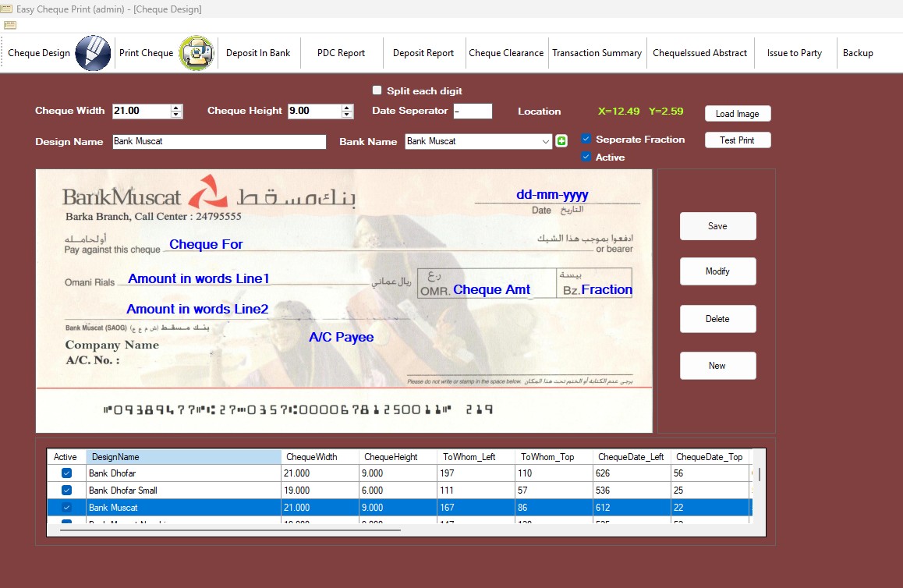Open Cheque Clearance menu
Viewport: 903px width, 588px height.
click(x=506, y=53)
